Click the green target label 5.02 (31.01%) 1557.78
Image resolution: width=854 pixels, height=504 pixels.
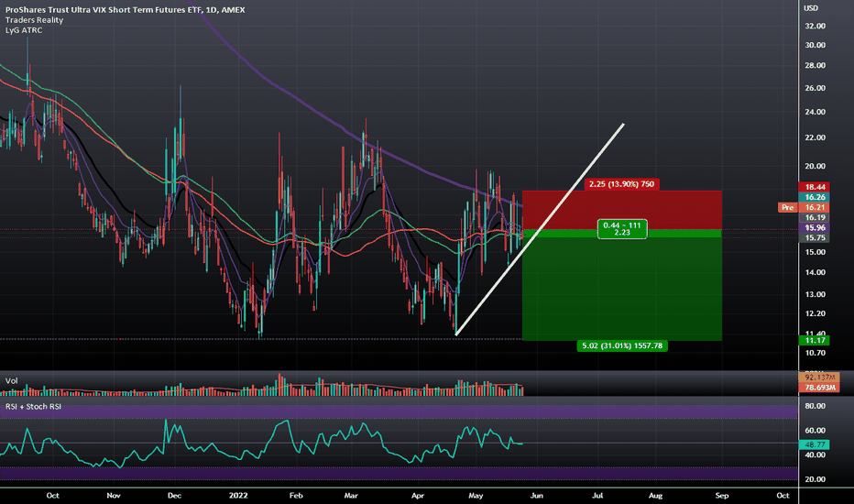click(x=622, y=345)
